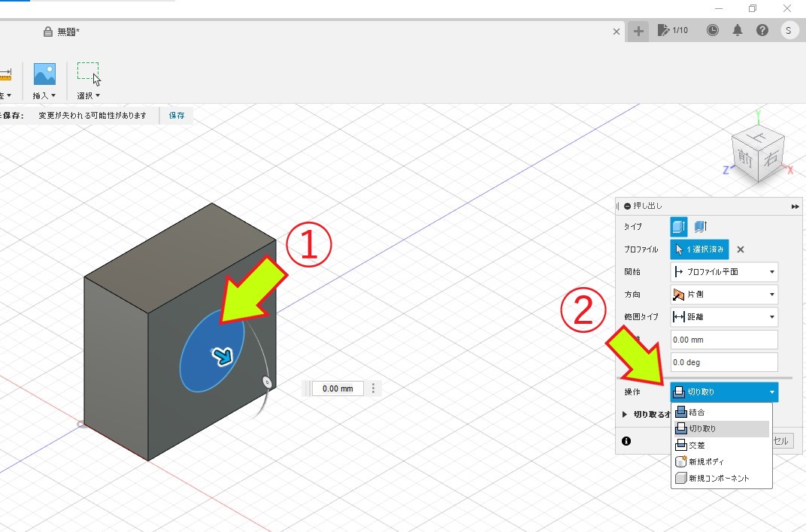Click the 0.00 mm distance field in dialog
Image resolution: width=806 pixels, height=532 pixels.
[724, 340]
